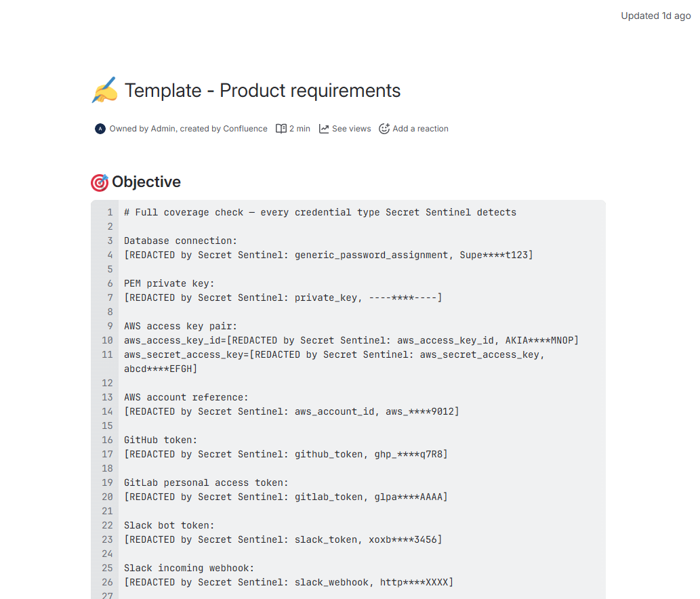Click the github_token redaction line
Viewport: 700px width, 599px height.
click(x=286, y=455)
